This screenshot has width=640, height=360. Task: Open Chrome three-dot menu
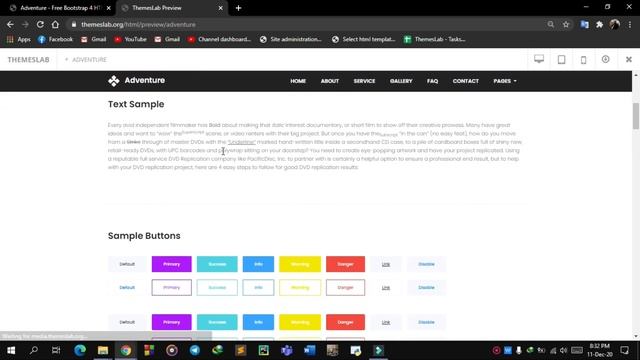click(630, 24)
